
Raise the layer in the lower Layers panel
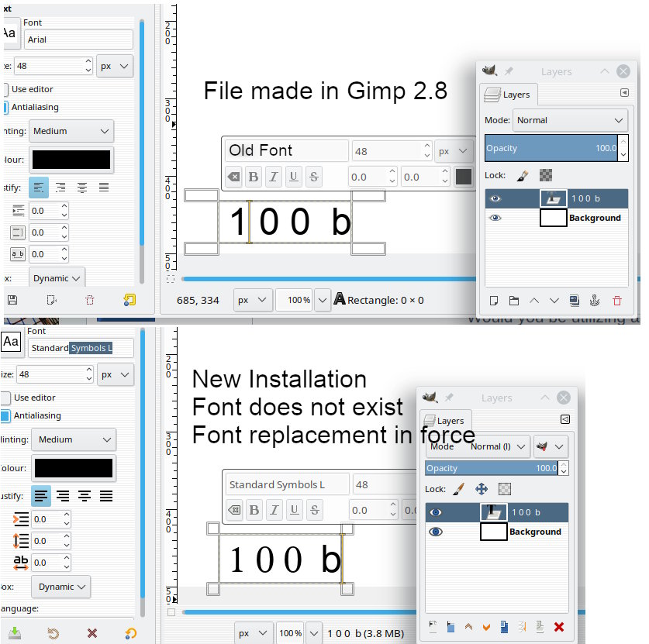pyautogui.click(x=468, y=627)
